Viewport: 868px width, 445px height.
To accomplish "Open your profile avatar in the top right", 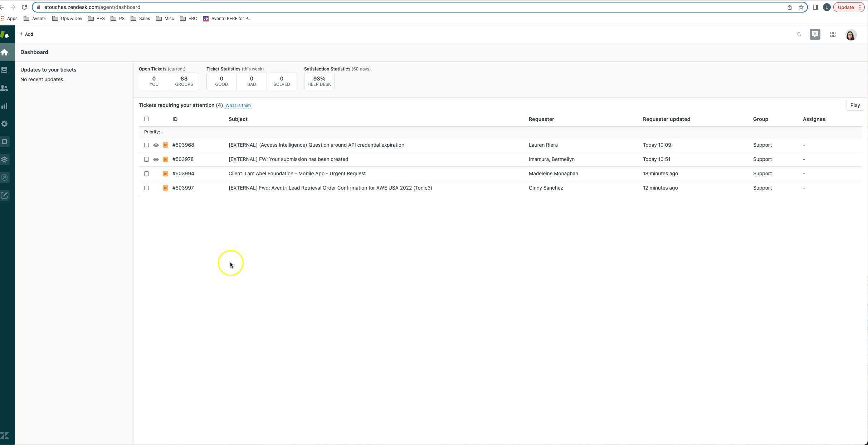I will pyautogui.click(x=850, y=35).
